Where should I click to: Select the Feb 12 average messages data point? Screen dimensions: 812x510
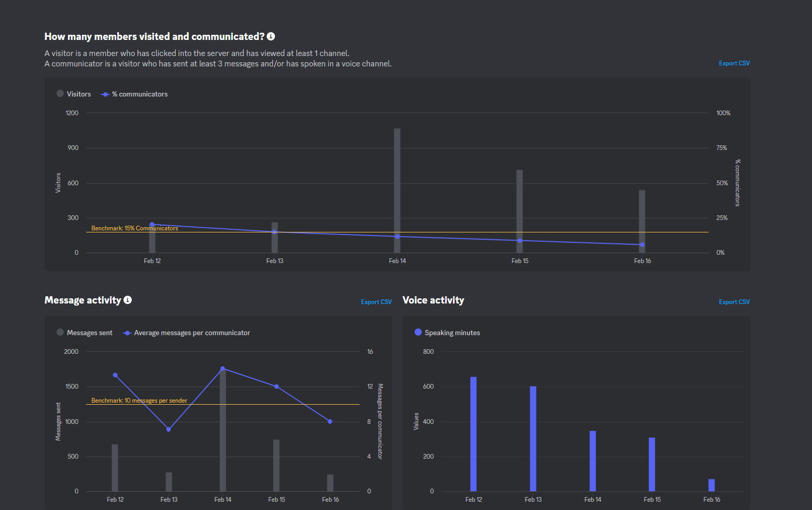[x=115, y=375]
